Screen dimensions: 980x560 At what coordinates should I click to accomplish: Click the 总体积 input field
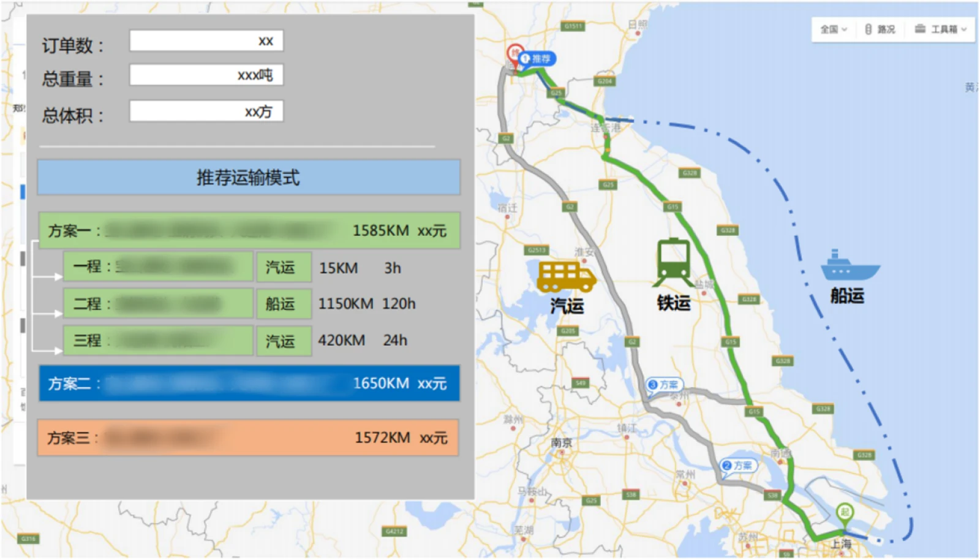[x=206, y=112]
